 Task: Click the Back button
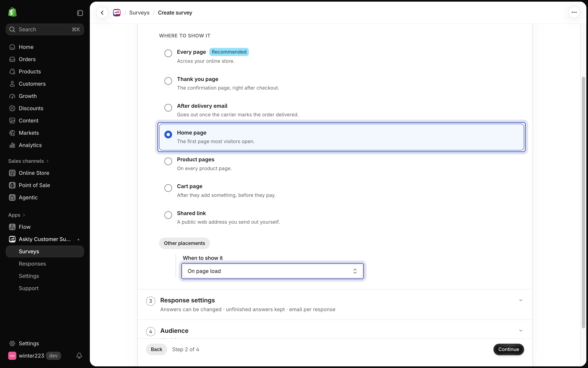156,349
